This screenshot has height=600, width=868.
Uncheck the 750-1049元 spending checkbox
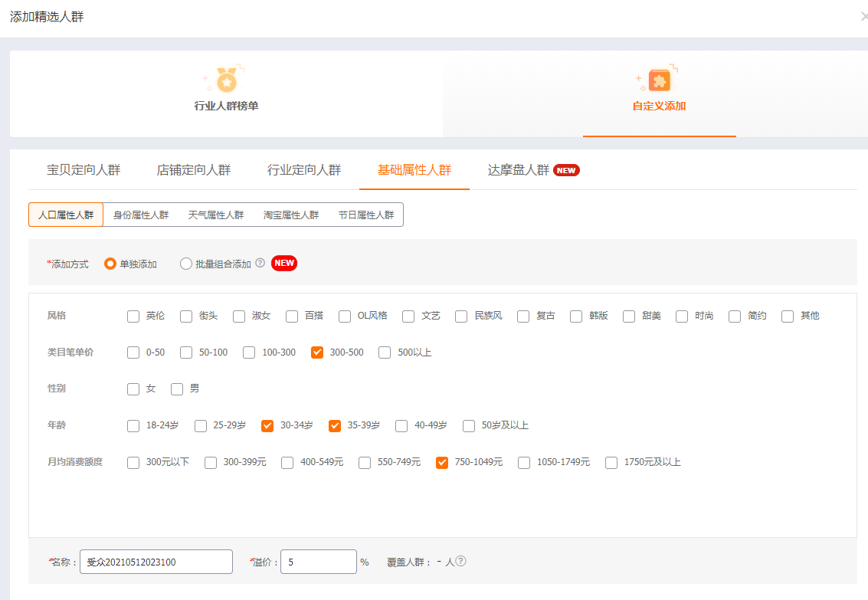pos(442,462)
